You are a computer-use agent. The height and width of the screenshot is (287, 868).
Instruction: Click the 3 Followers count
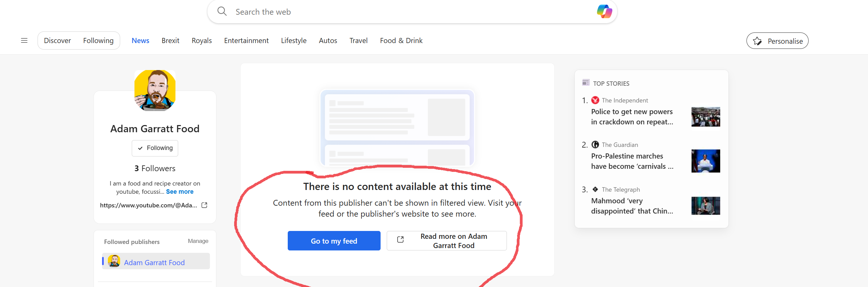point(155,168)
